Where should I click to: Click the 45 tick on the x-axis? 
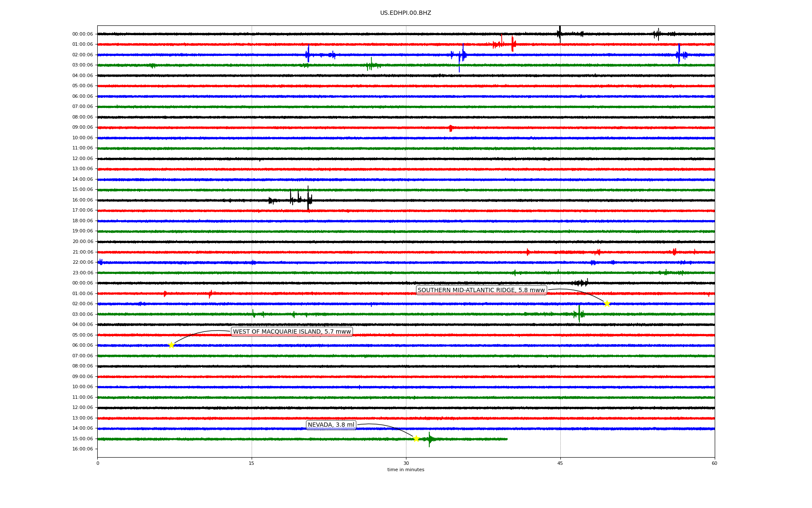pos(560,463)
